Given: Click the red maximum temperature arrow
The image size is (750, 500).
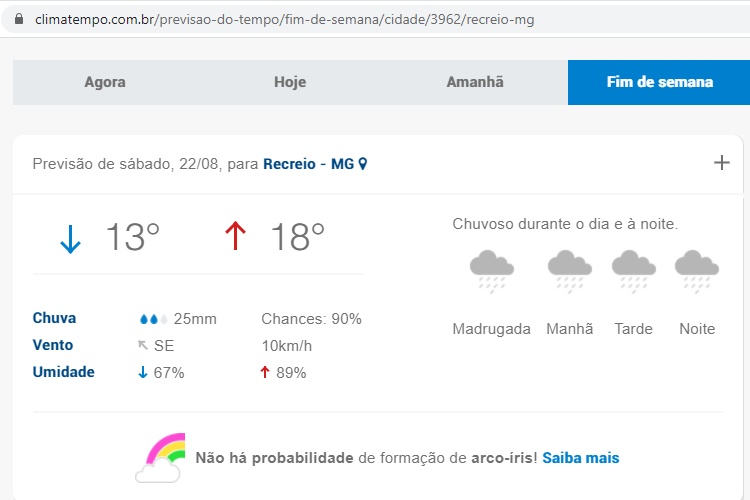Looking at the screenshot, I should (235, 236).
